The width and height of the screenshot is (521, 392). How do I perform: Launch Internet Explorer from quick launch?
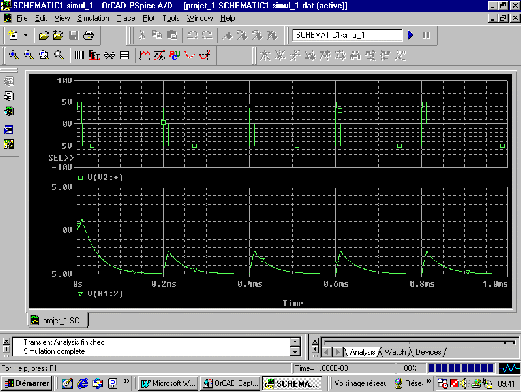(82, 384)
